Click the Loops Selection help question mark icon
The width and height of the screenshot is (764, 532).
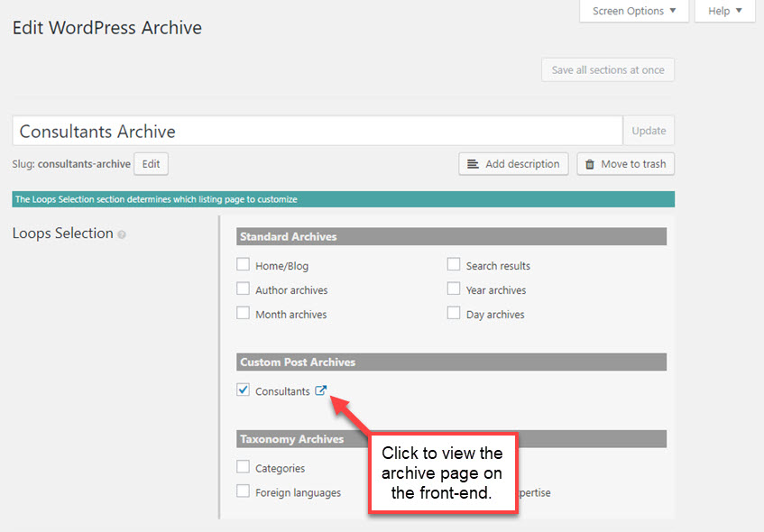(122, 234)
